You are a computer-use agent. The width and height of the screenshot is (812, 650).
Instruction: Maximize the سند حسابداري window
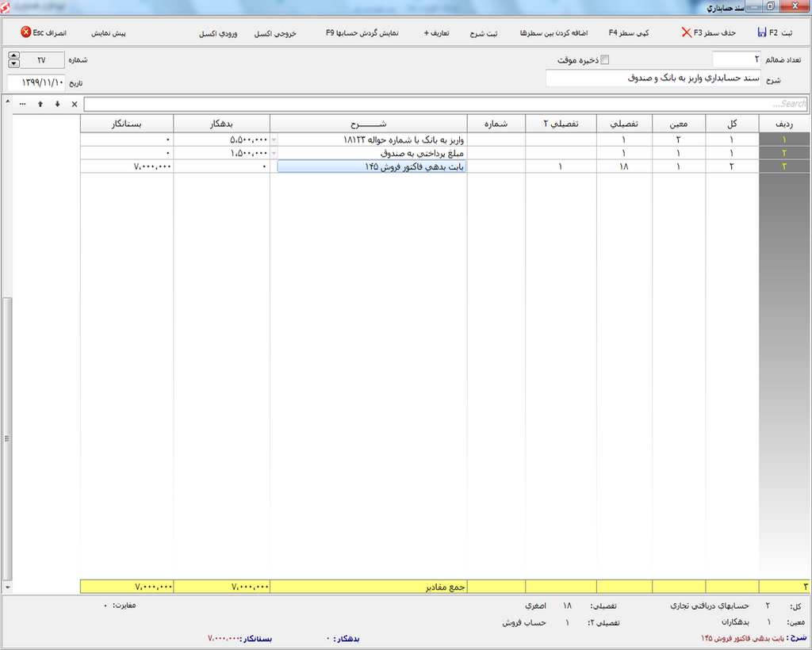pyautogui.click(x=771, y=6)
